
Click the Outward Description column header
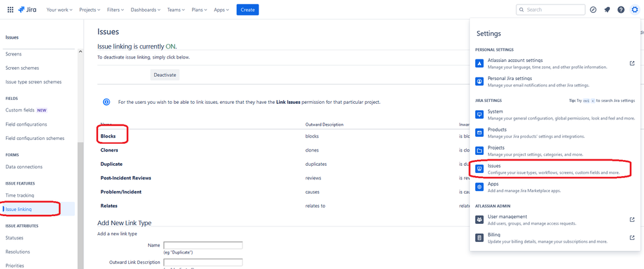tap(324, 125)
